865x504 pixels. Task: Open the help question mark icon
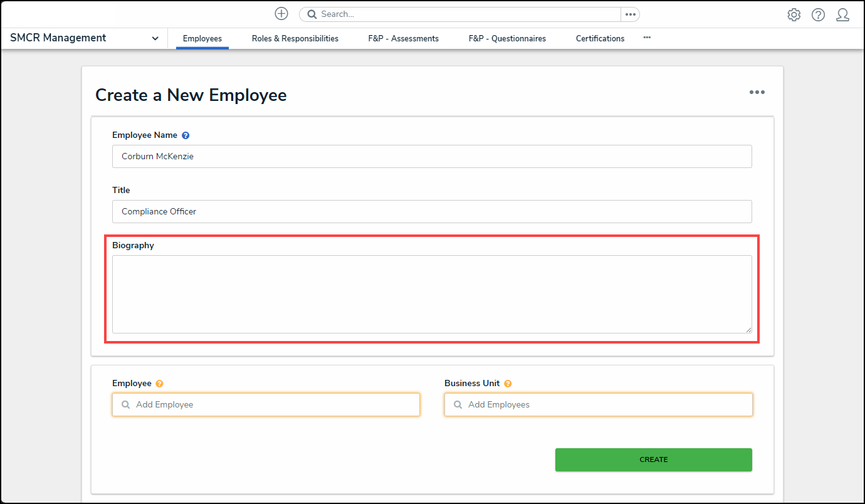818,15
